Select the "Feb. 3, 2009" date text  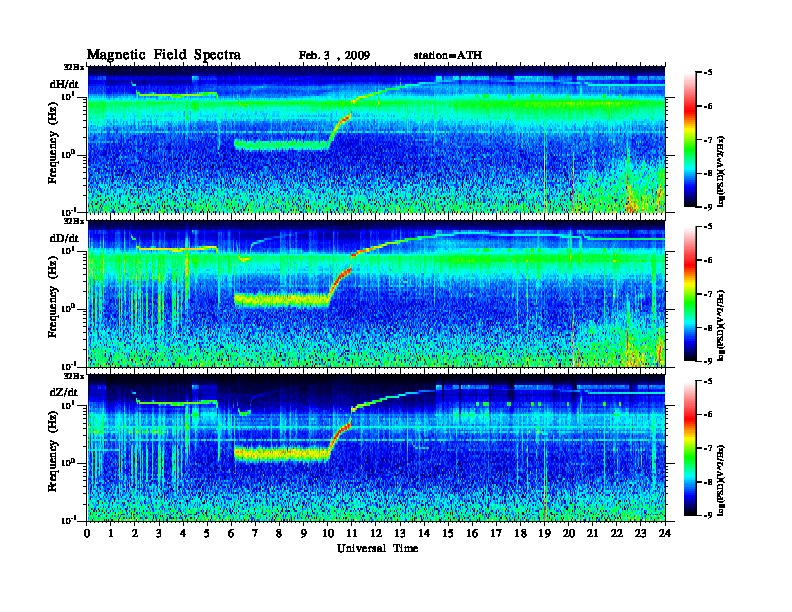coord(334,56)
